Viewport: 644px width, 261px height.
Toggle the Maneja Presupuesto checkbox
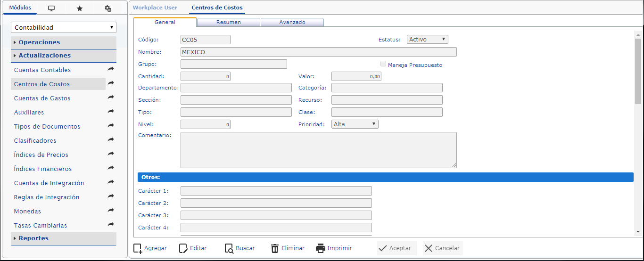click(x=383, y=64)
